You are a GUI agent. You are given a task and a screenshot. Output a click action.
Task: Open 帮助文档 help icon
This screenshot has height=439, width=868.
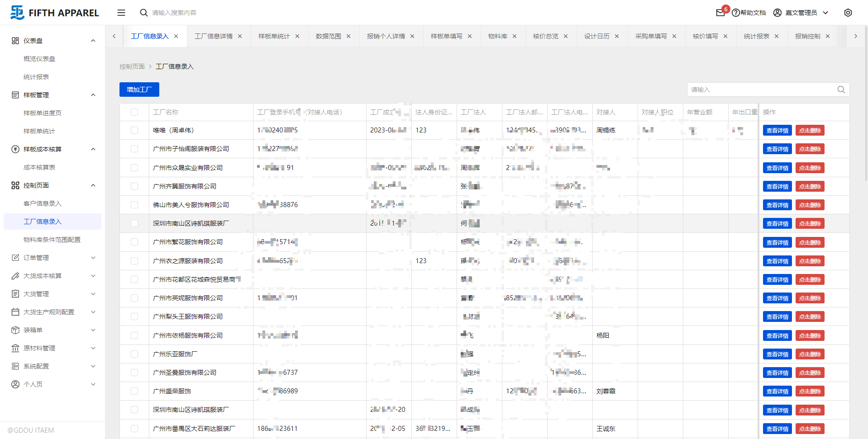736,13
